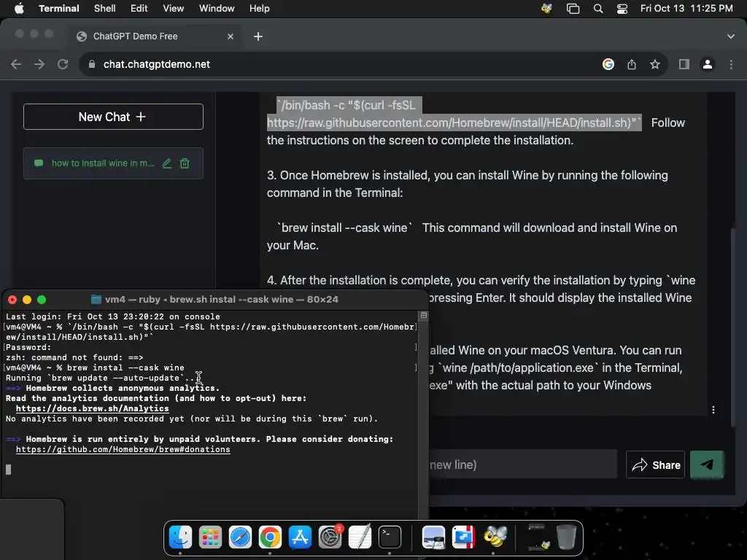Open the Chrome profile menu
747x560 pixels.
coord(708,64)
